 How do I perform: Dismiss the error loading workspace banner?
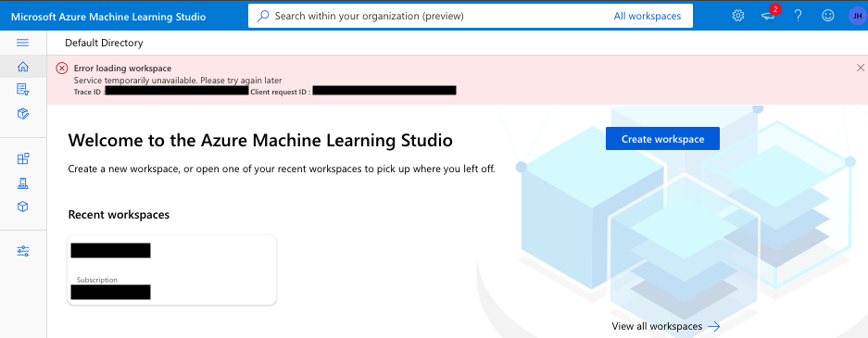click(861, 68)
